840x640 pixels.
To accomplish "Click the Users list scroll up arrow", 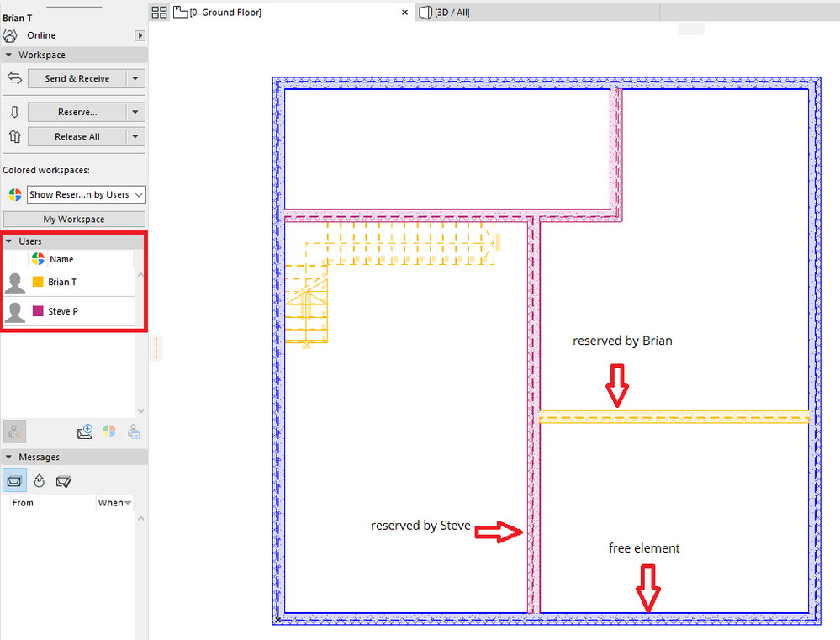I will 141,275.
